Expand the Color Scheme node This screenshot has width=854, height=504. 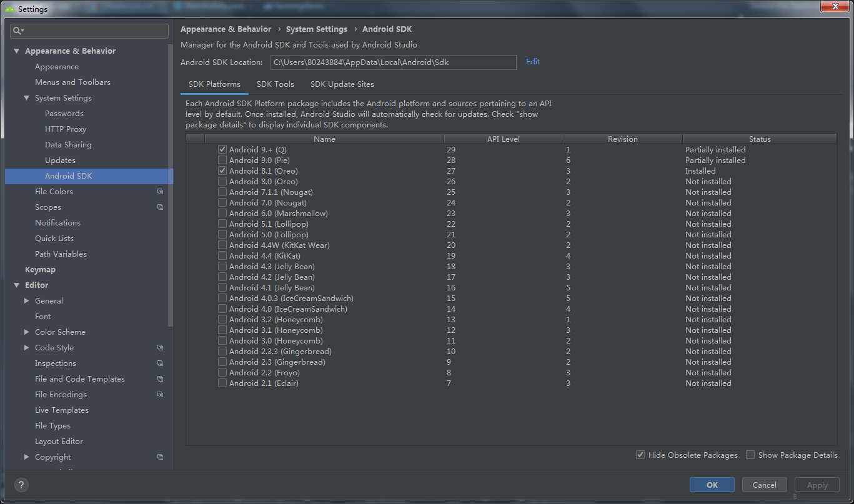pos(27,332)
